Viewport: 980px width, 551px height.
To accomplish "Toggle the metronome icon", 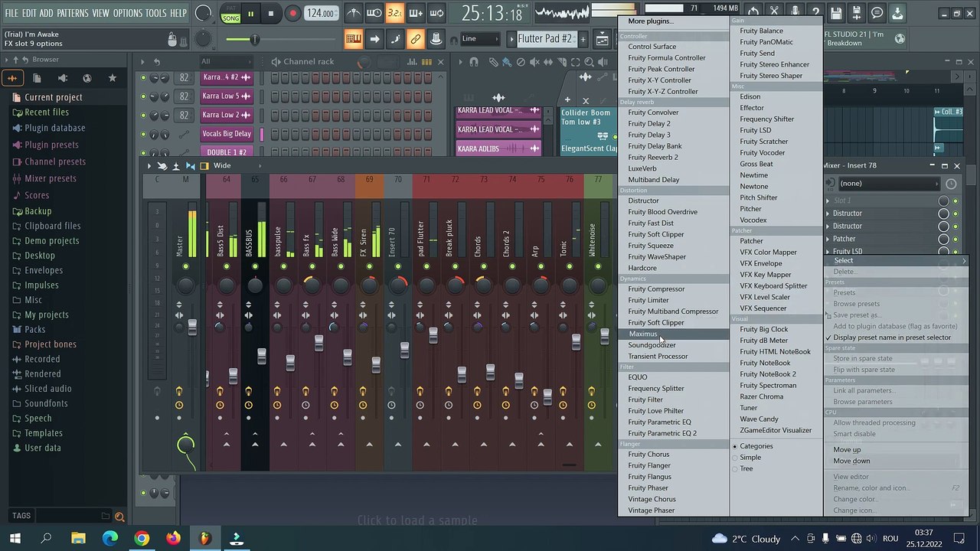I will (x=354, y=13).
